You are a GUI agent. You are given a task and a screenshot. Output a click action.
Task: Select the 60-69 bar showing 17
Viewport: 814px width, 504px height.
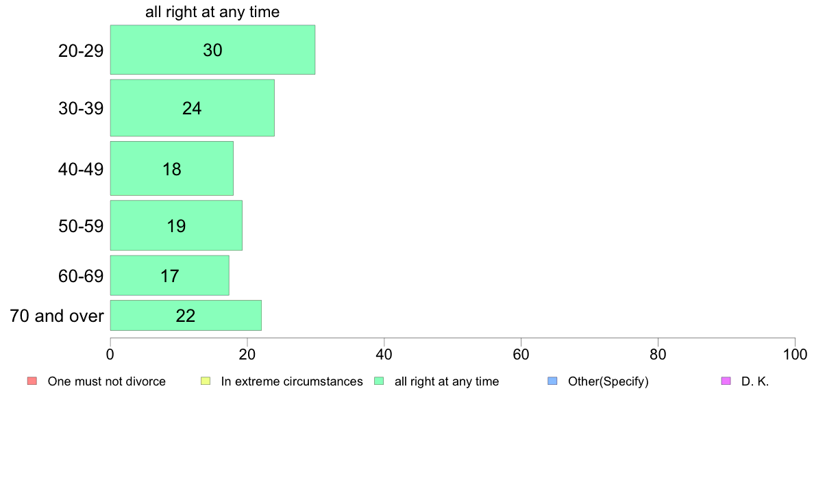click(170, 275)
